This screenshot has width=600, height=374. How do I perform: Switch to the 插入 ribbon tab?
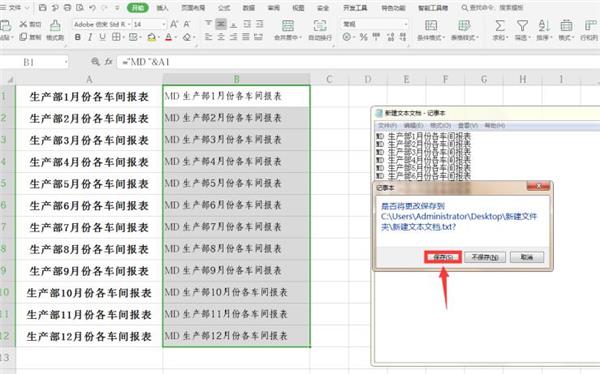pyautogui.click(x=163, y=8)
